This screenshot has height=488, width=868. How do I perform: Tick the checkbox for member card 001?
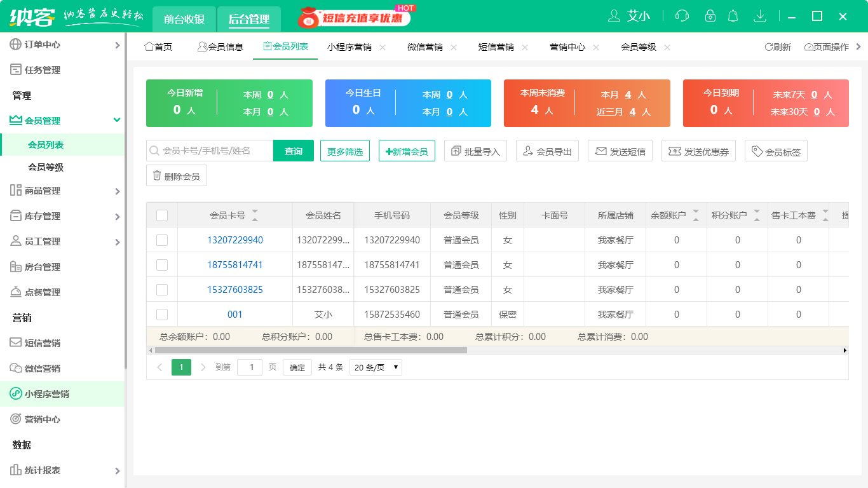pos(161,313)
